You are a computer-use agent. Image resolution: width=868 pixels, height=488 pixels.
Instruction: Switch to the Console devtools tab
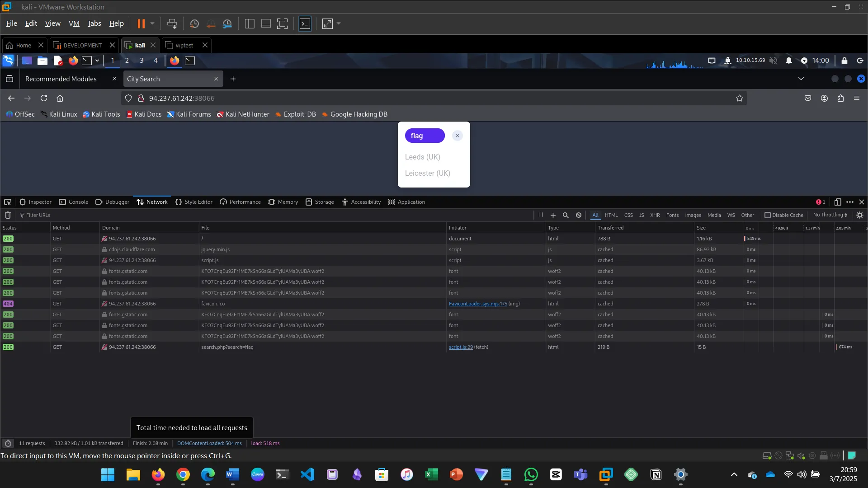point(74,202)
